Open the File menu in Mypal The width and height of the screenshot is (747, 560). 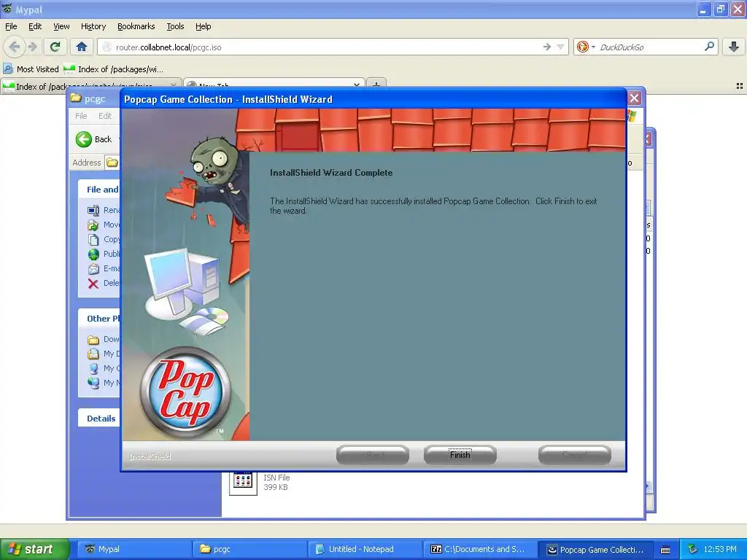pyautogui.click(x=11, y=26)
